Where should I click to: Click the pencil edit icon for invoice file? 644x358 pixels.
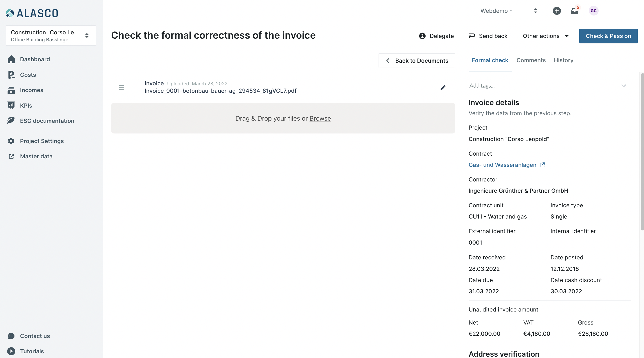point(443,88)
